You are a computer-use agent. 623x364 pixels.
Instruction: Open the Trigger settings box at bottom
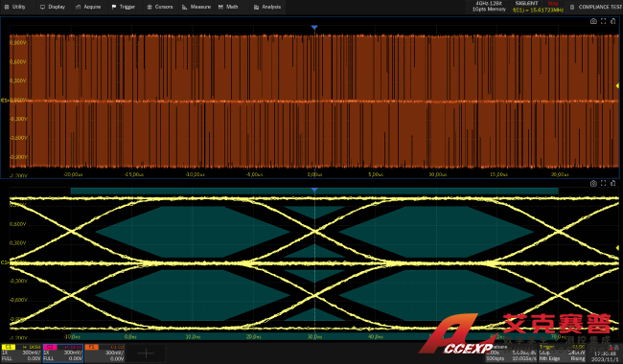[x=563, y=353]
